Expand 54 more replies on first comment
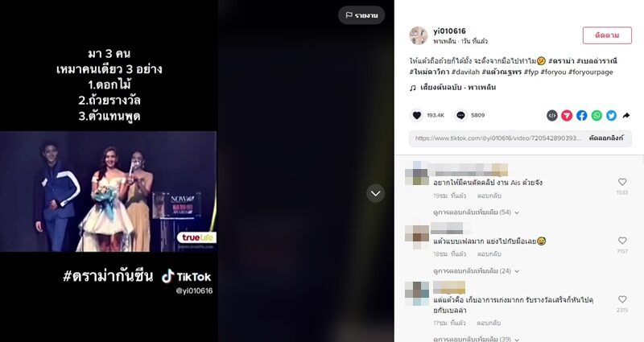The width and height of the screenshot is (644, 342). 476,212
